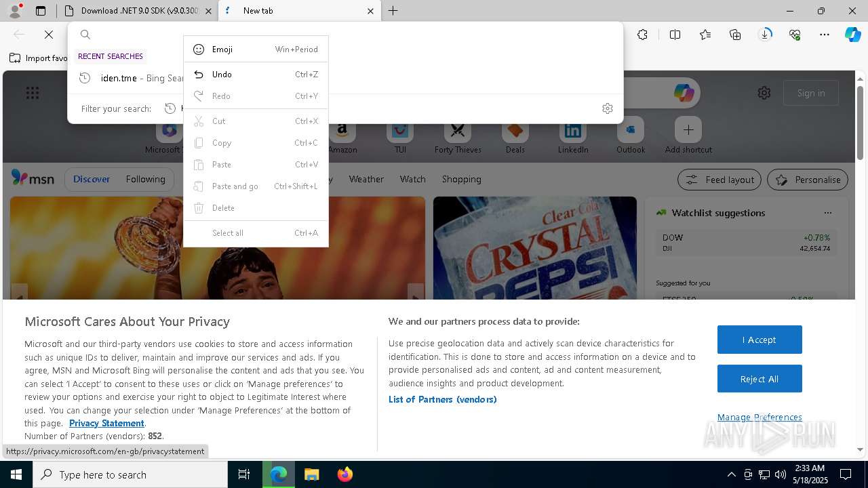
Task: Open the Watch tab
Action: click(x=412, y=179)
